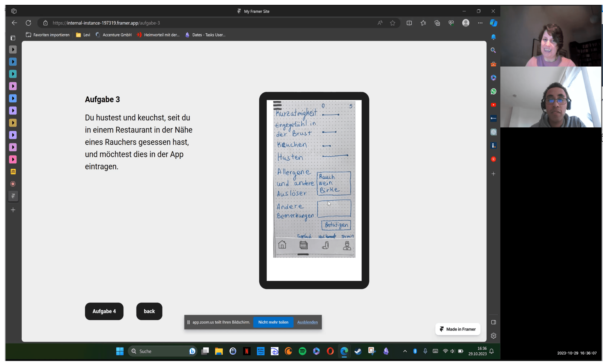Click the WhatsApp sidebar icon
Viewport: 603px width, 364px height.
(493, 91)
